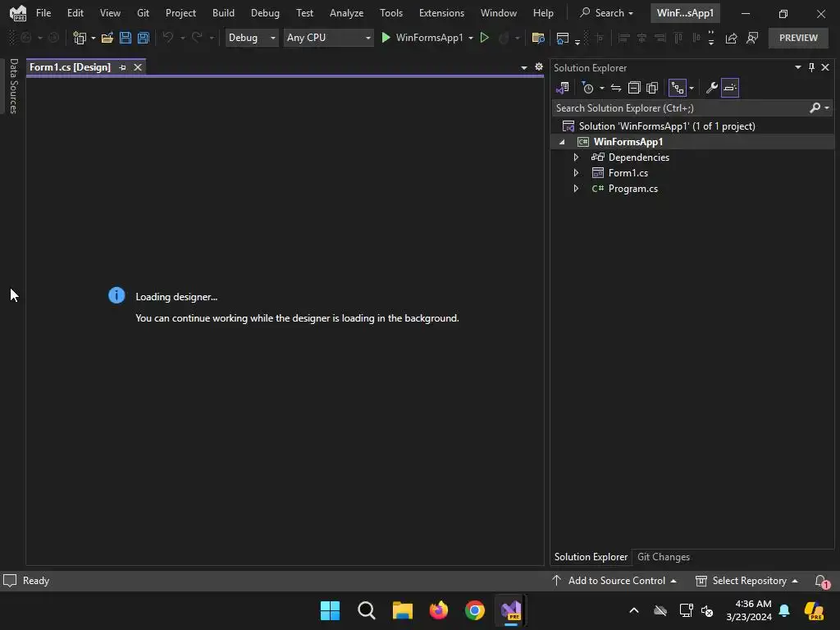Open the Extensions menu

(x=441, y=13)
